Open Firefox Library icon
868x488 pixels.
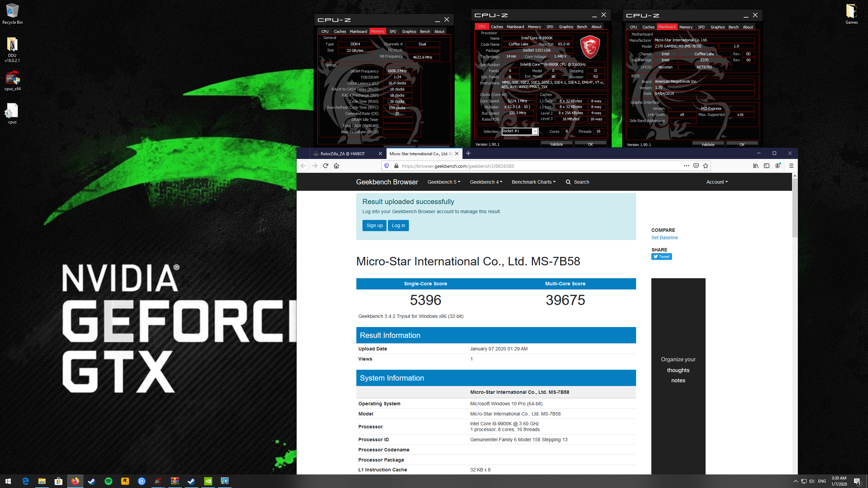[756, 166]
